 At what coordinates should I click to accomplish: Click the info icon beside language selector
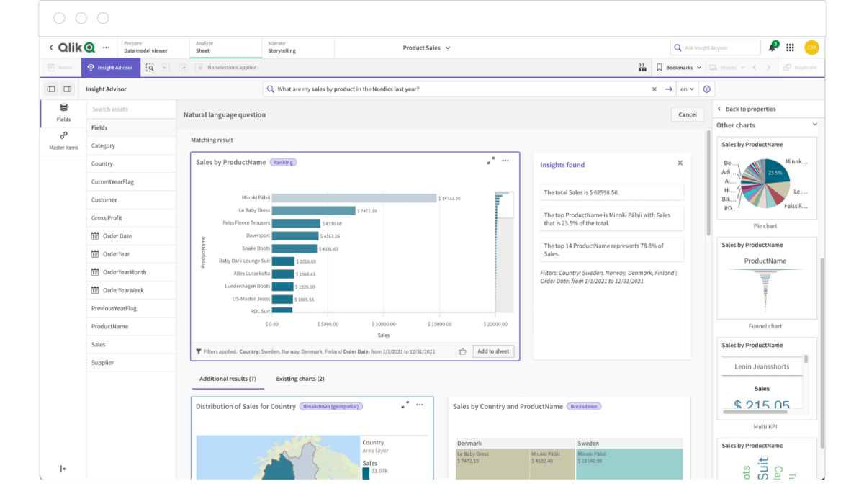[706, 89]
